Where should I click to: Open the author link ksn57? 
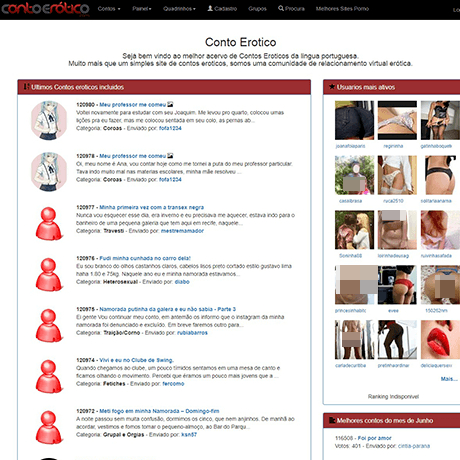click(189, 435)
